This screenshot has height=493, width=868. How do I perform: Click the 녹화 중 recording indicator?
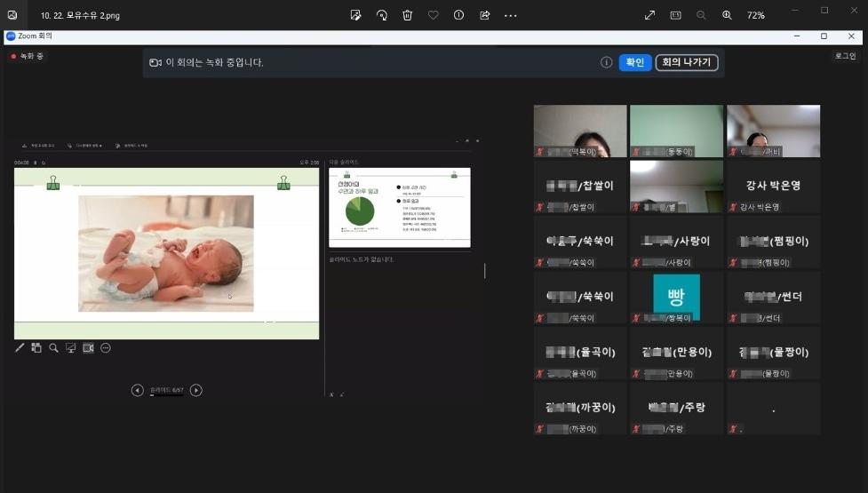click(28, 56)
